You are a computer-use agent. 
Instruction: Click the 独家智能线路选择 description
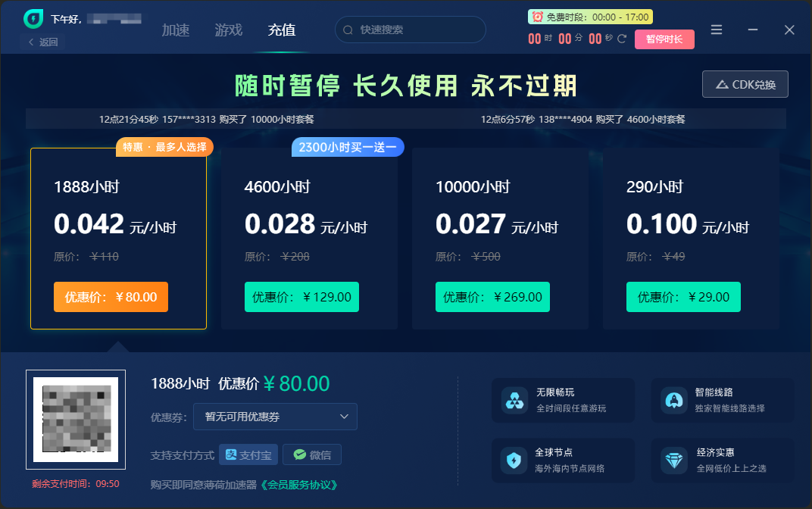pos(730,408)
